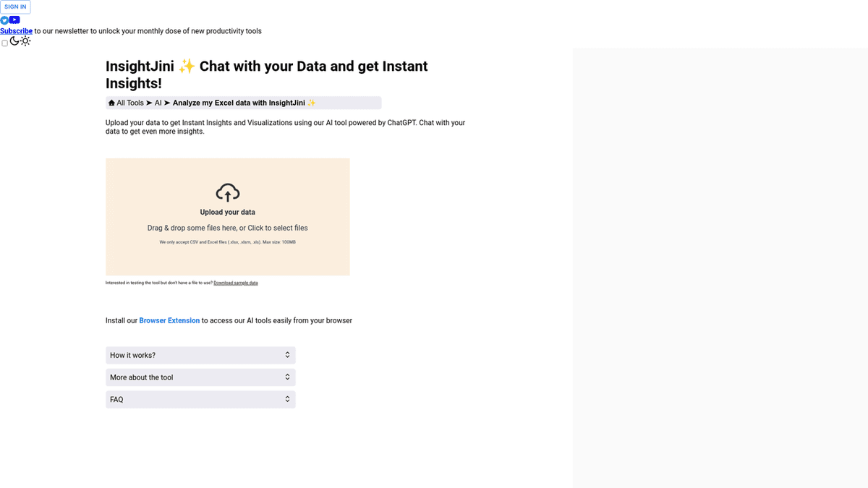
Task: Go to the AI breadcrumb category
Action: (158, 103)
